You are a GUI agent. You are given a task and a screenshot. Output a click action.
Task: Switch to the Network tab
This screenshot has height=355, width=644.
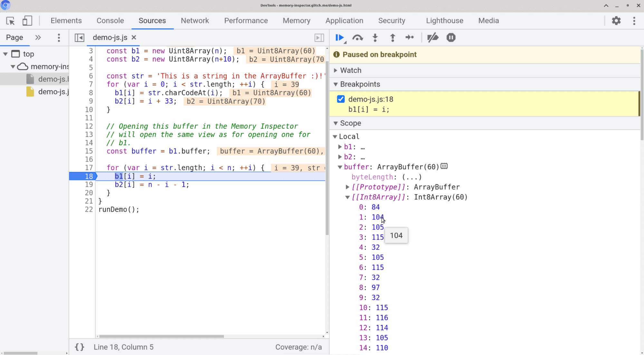click(195, 21)
